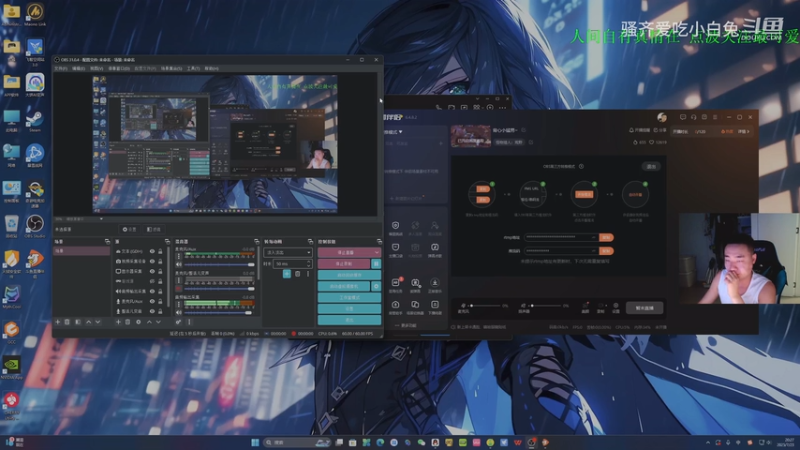Toggle visibility of 音频输出采集 source row
The width and height of the screenshot is (800, 450).
152,291
